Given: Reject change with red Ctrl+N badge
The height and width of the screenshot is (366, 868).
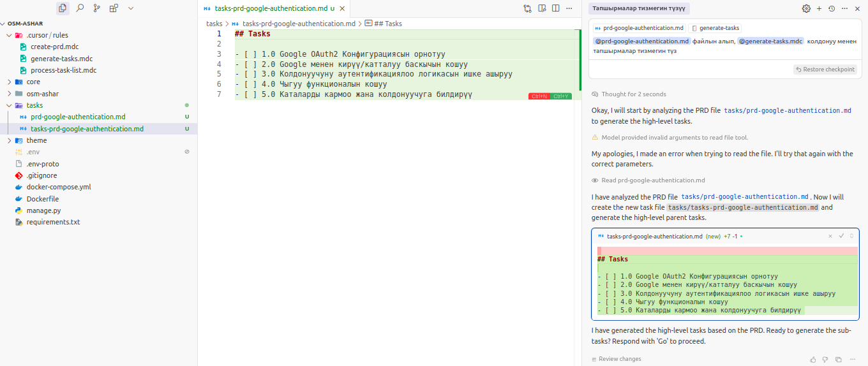Looking at the screenshot, I should [x=539, y=96].
